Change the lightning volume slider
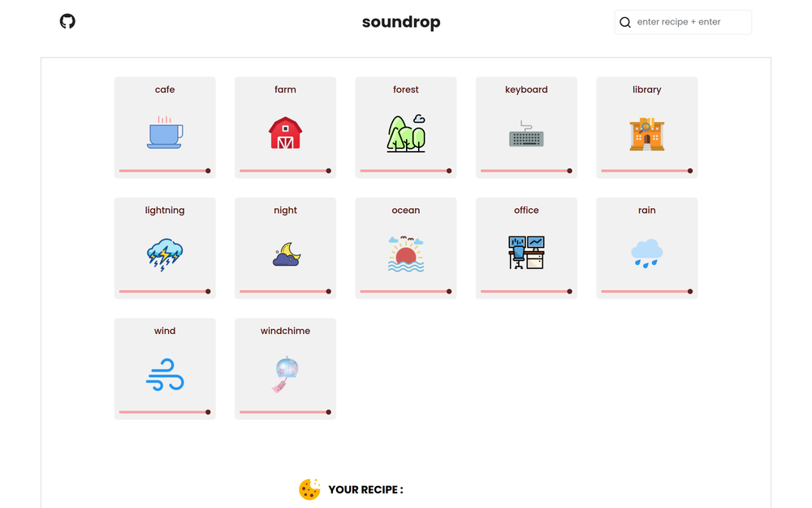This screenshot has width=812, height=508. [x=165, y=291]
